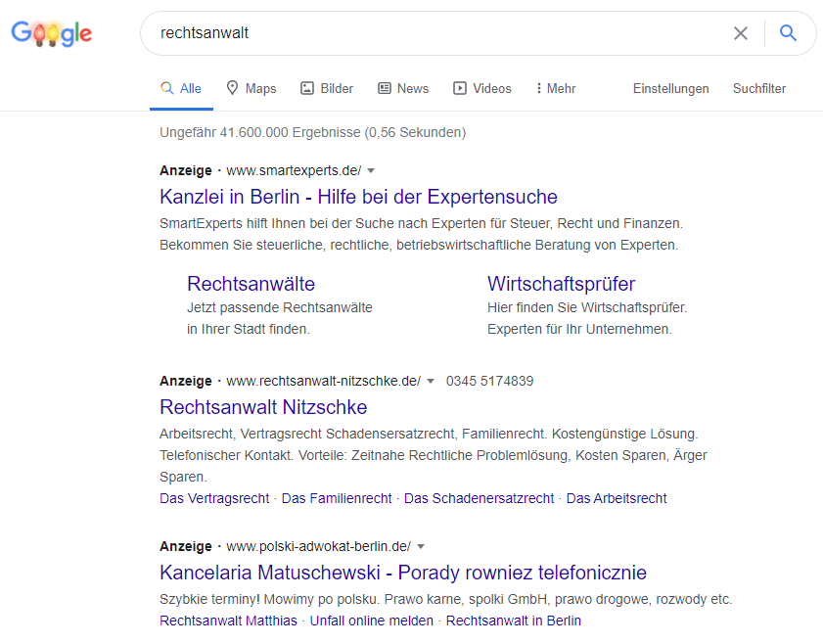The image size is (823, 644).
Task: Click the Google logo
Action: [x=52, y=33]
